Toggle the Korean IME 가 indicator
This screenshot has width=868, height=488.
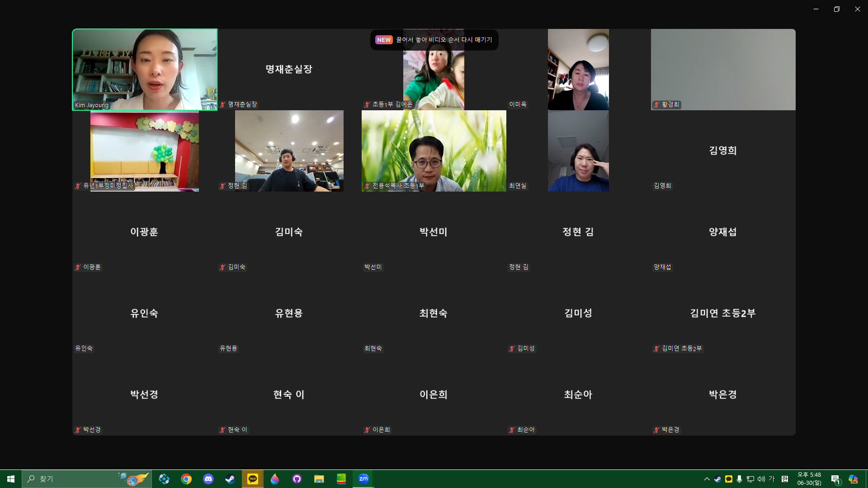(x=772, y=479)
